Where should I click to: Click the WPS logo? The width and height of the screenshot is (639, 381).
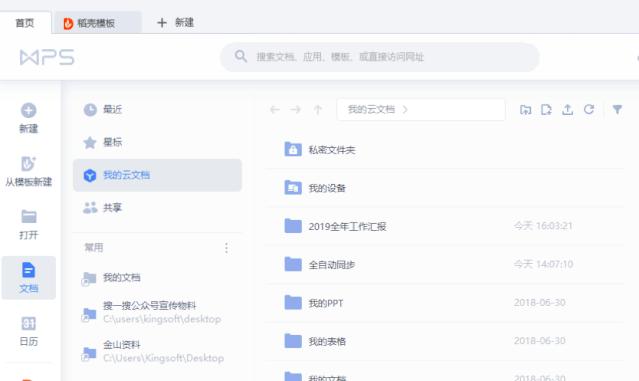(x=47, y=57)
